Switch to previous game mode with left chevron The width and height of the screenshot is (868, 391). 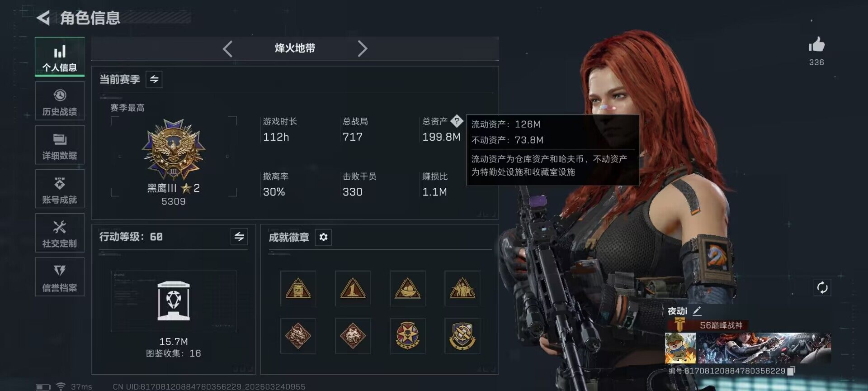click(228, 48)
